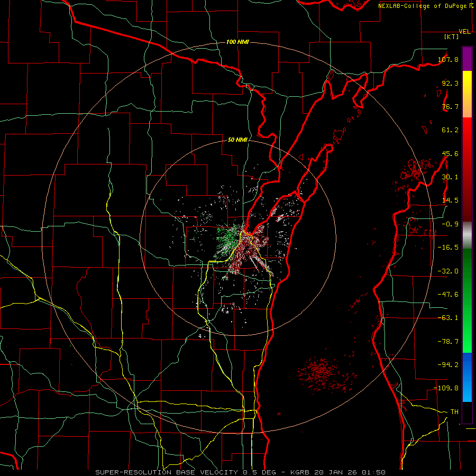Viewport: 476px width, 476px height.
Task: Pick the purple segment of velocity color bar
Action: coord(467,59)
